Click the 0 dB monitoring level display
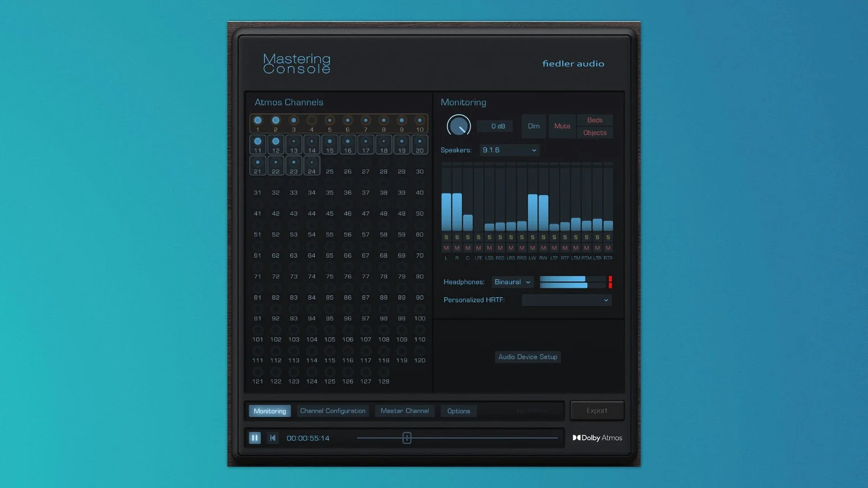The height and width of the screenshot is (488, 868). point(495,125)
